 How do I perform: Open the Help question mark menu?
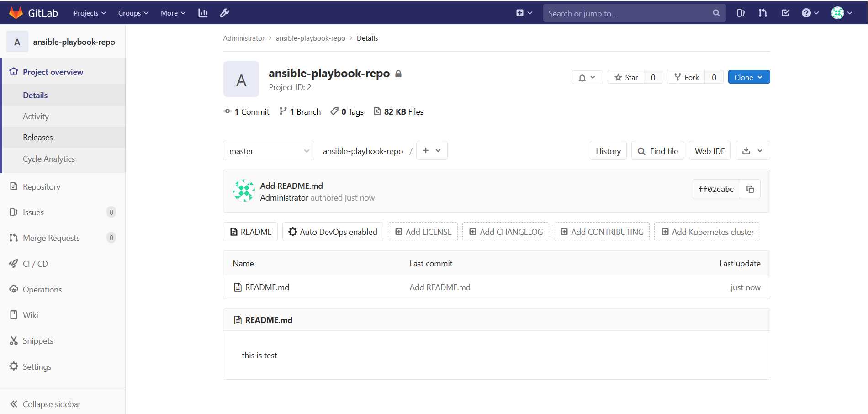[810, 13]
